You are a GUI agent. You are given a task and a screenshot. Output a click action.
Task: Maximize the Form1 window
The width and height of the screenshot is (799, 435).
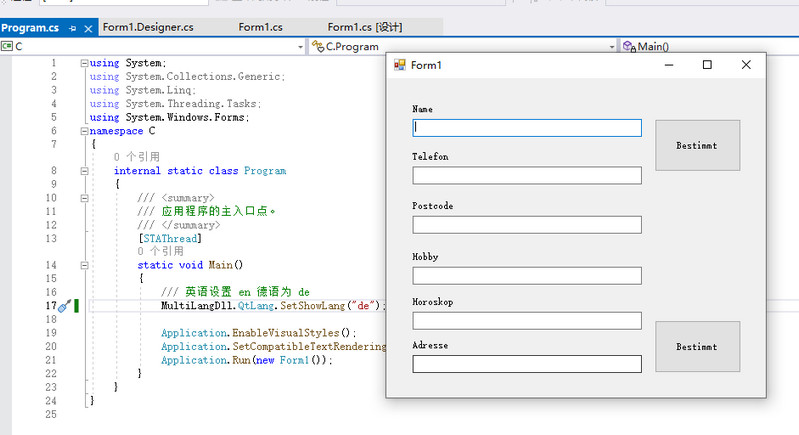[707, 65]
